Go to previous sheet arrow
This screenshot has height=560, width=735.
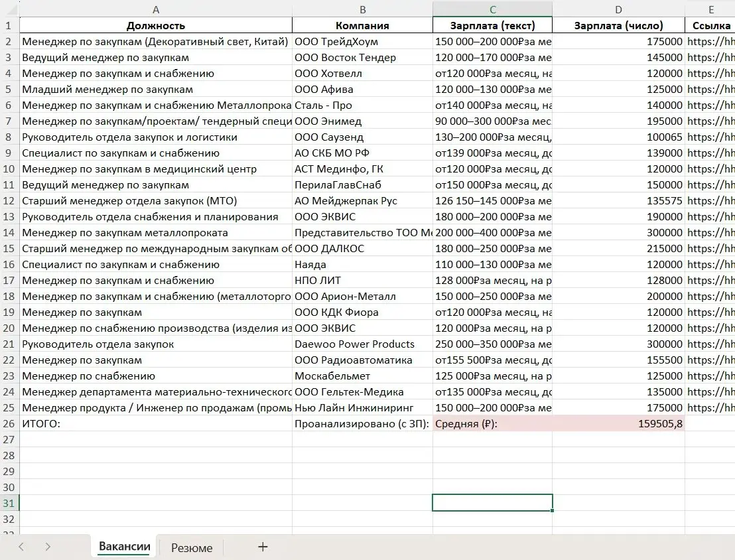[21, 547]
